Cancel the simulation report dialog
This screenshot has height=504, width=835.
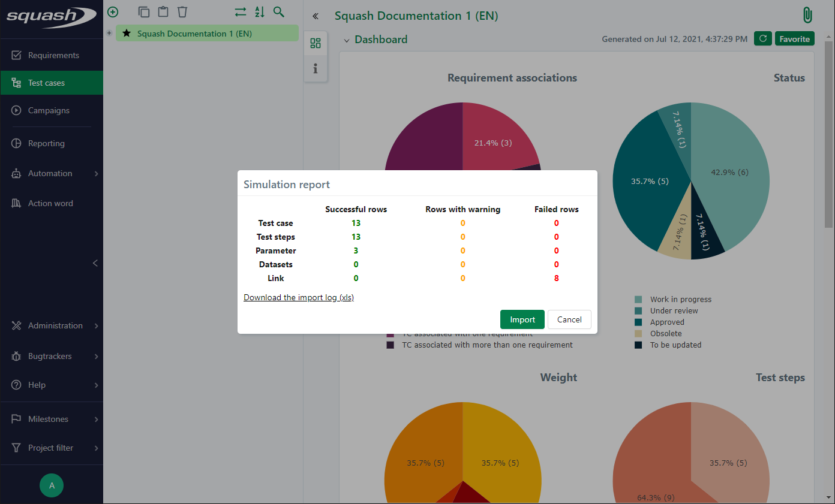[569, 319]
